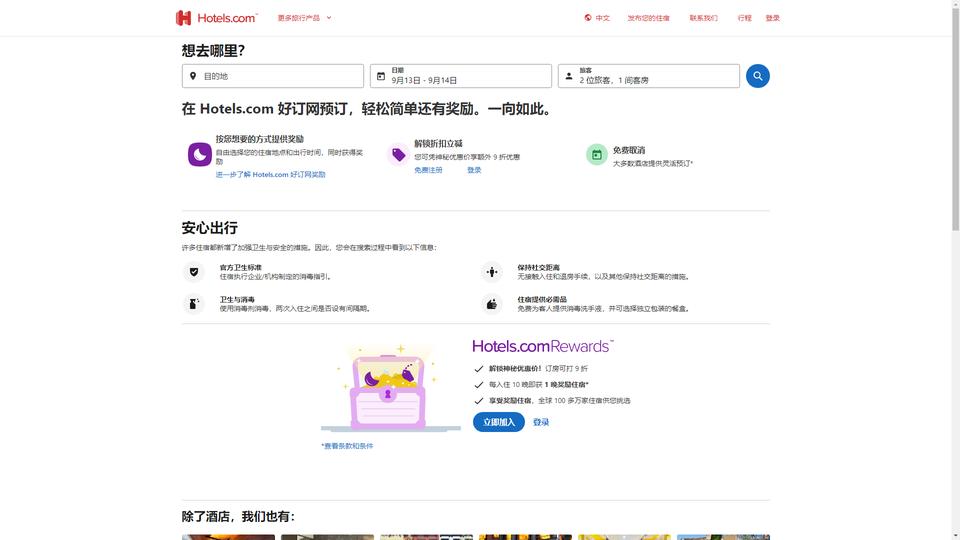Click the 免费取消 heading text
This screenshot has width=960, height=540.
pyautogui.click(x=629, y=150)
